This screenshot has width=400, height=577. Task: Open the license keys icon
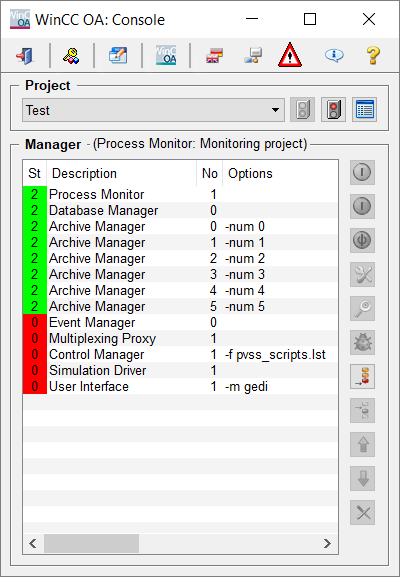point(71,56)
